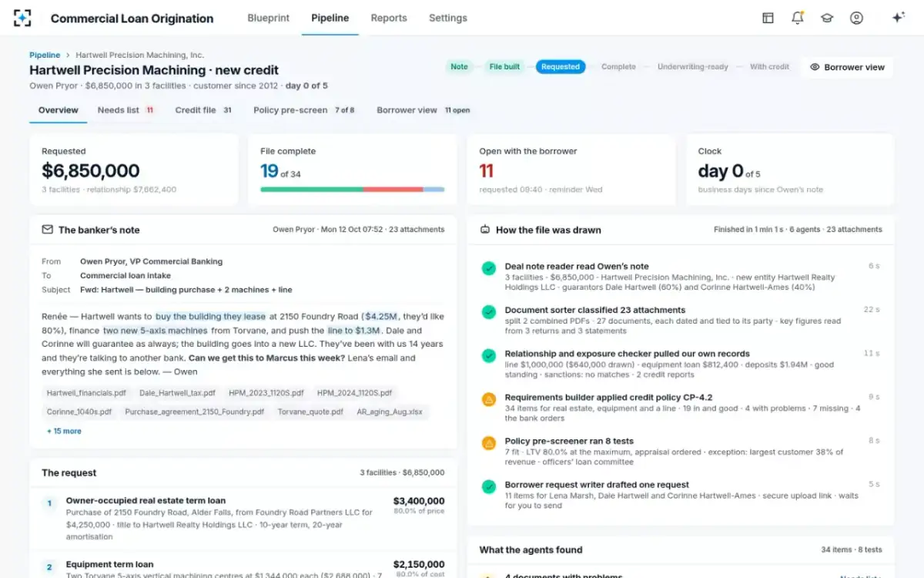Click the File built stage pill

click(504, 67)
